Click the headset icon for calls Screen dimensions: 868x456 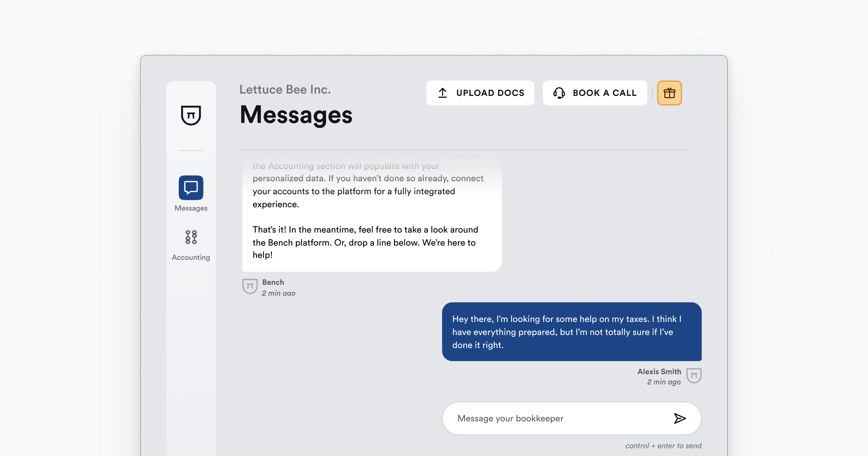[559, 93]
